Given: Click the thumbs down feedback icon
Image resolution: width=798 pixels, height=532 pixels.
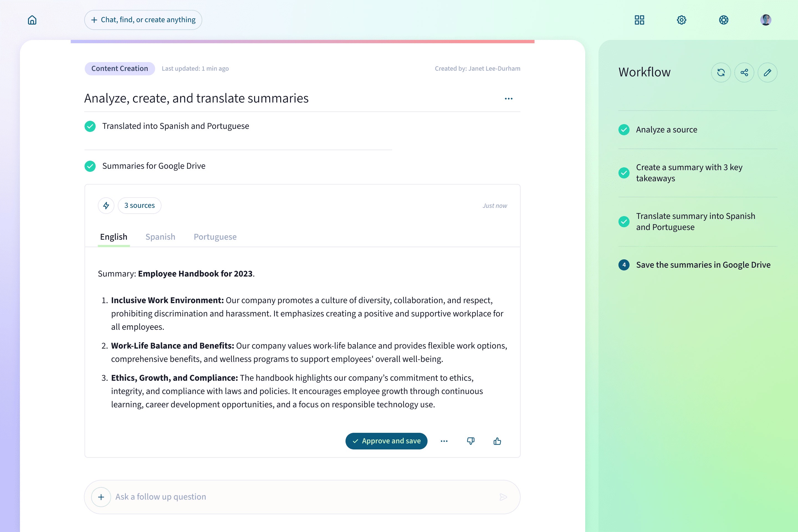Looking at the screenshot, I should click(471, 441).
